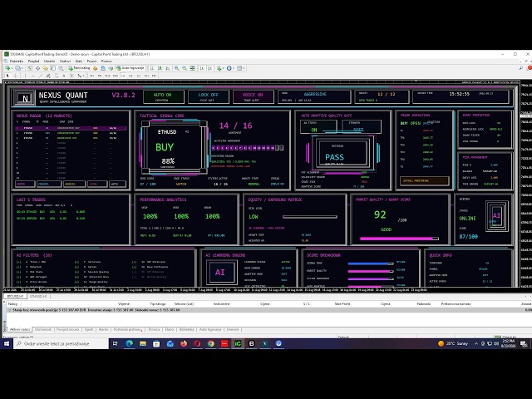Click the zoom in magnifier icon
Image resolution: width=532 pixels, height=399 pixels.
[x=177, y=68]
